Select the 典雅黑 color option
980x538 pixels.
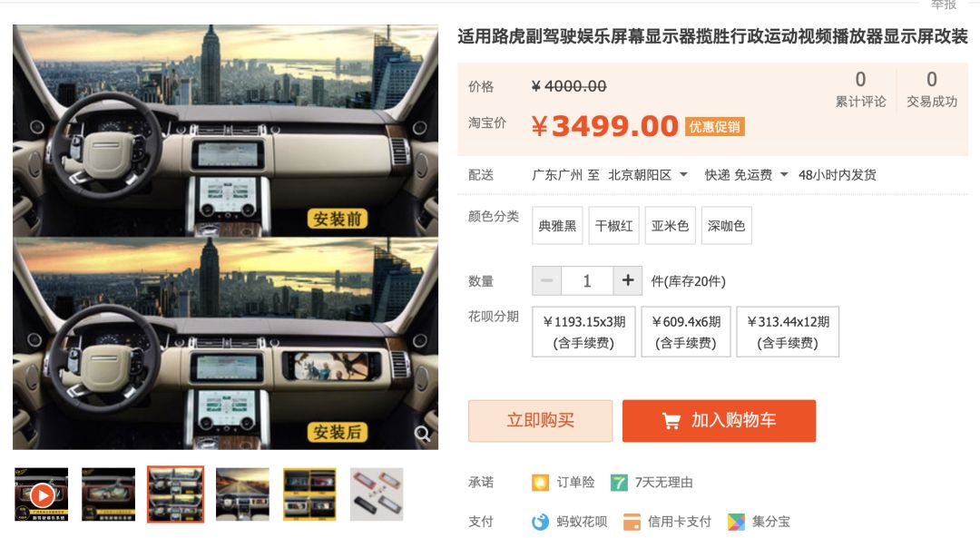[x=557, y=226]
